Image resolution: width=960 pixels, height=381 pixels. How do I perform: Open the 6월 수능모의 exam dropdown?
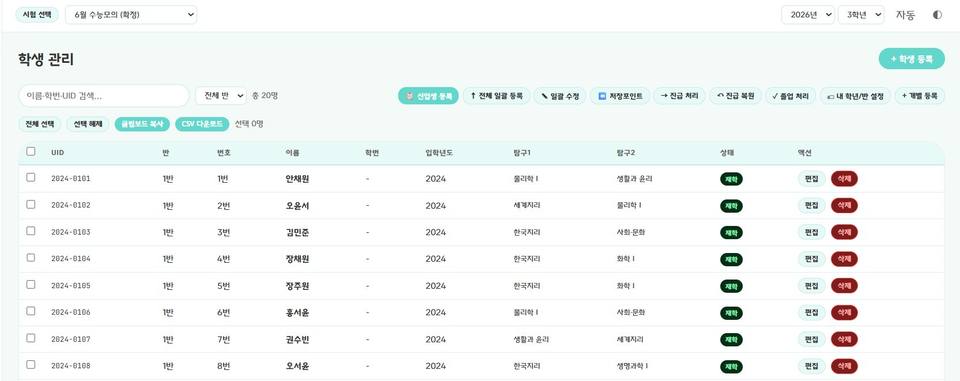click(x=131, y=15)
